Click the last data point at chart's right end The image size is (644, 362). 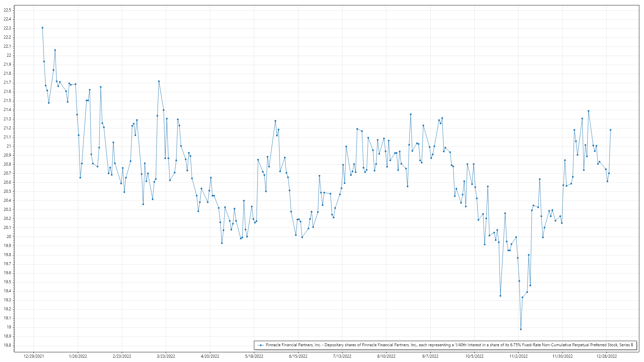point(610,130)
